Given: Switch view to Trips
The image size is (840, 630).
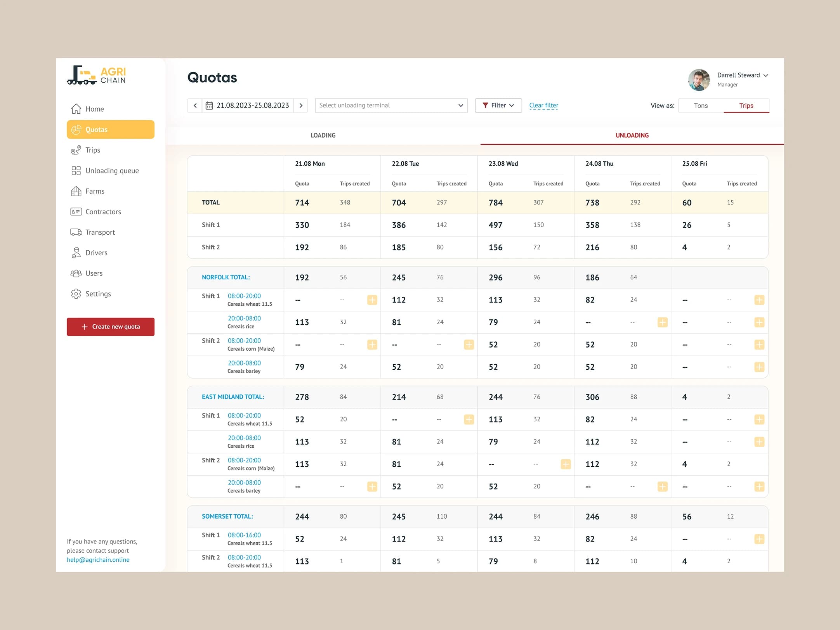Looking at the screenshot, I should (x=746, y=106).
